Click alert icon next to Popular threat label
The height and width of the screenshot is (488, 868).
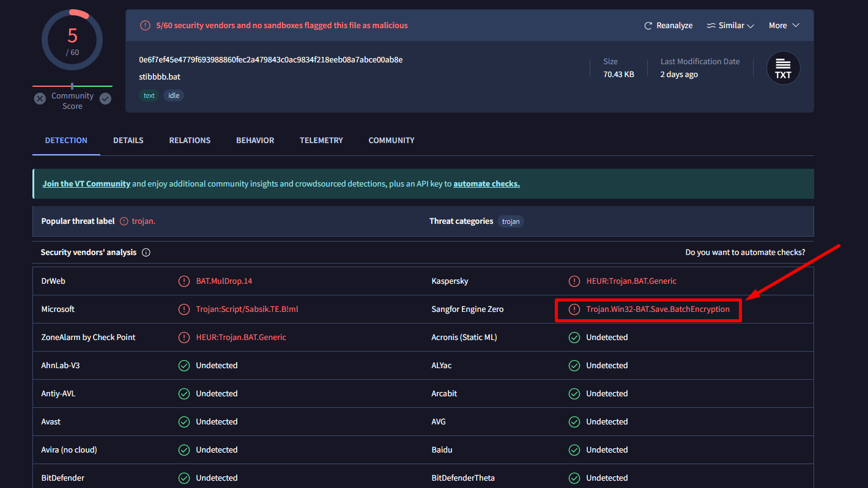(124, 221)
